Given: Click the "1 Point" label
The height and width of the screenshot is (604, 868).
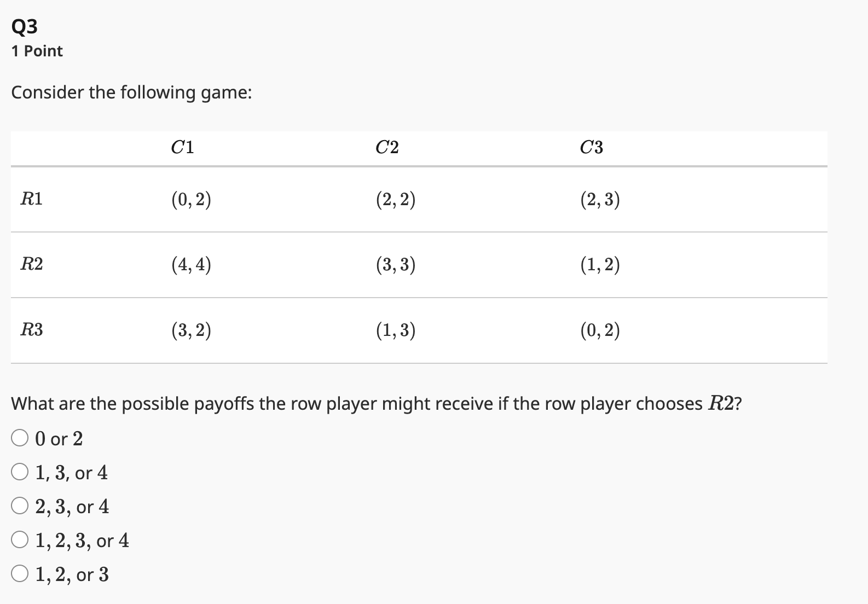Looking at the screenshot, I should pyautogui.click(x=36, y=51).
